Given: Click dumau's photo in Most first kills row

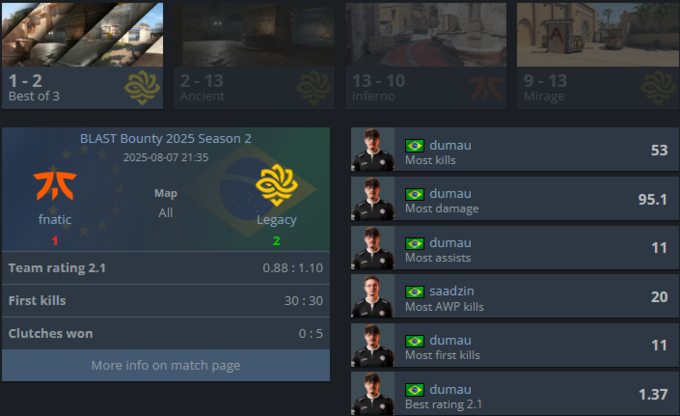Looking at the screenshot, I should (x=373, y=345).
